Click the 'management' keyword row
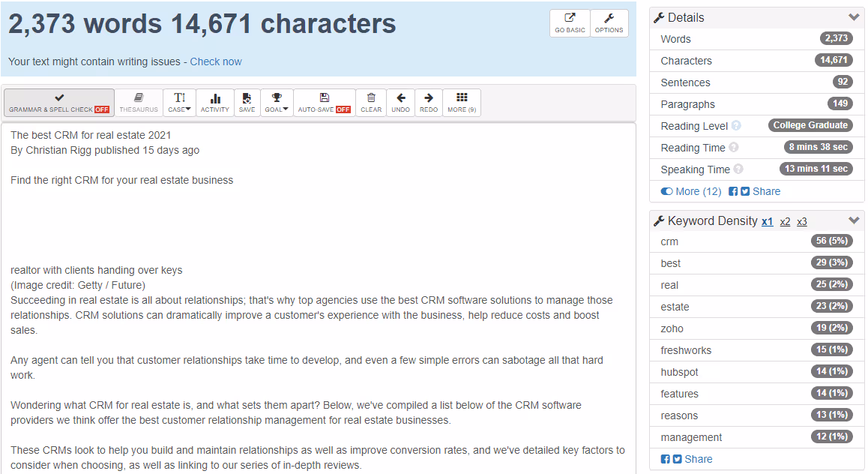This screenshot has width=868, height=474. click(x=757, y=437)
